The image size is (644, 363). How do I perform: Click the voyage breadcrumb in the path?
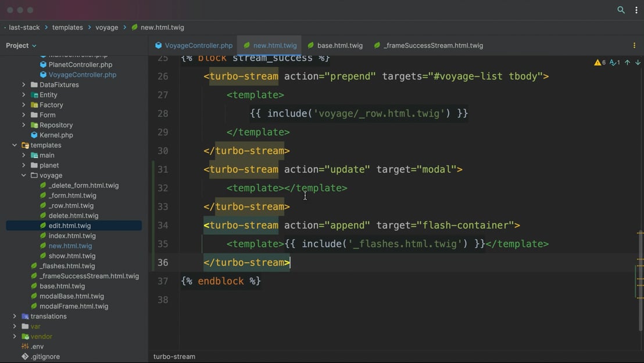point(106,27)
